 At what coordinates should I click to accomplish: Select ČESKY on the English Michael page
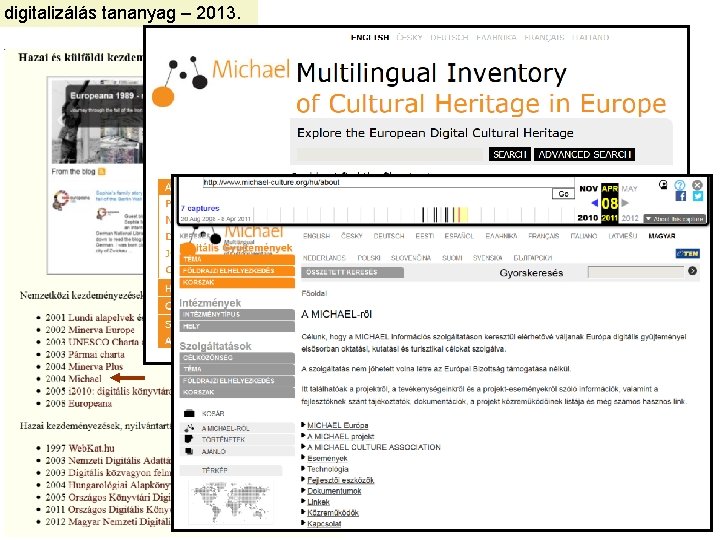(x=409, y=37)
